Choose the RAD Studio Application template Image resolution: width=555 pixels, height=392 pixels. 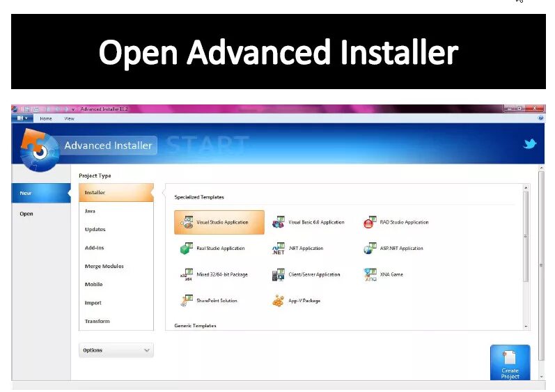pyautogui.click(x=396, y=222)
